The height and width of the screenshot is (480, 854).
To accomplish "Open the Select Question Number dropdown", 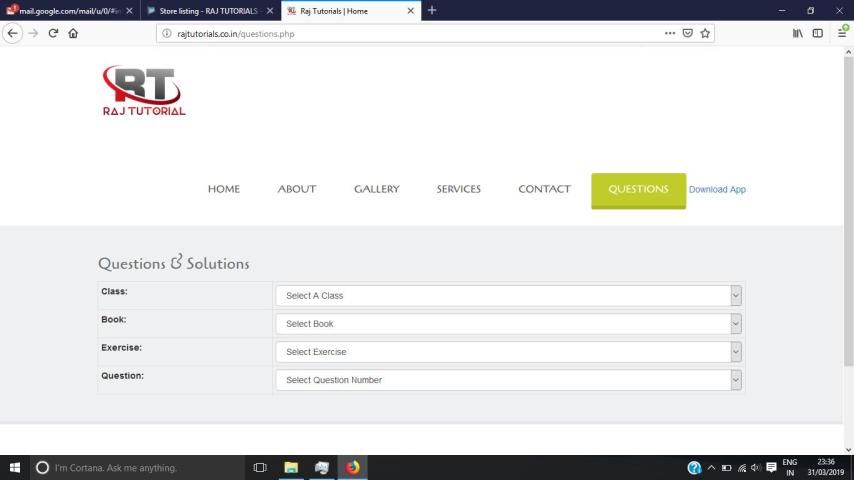I will click(508, 380).
